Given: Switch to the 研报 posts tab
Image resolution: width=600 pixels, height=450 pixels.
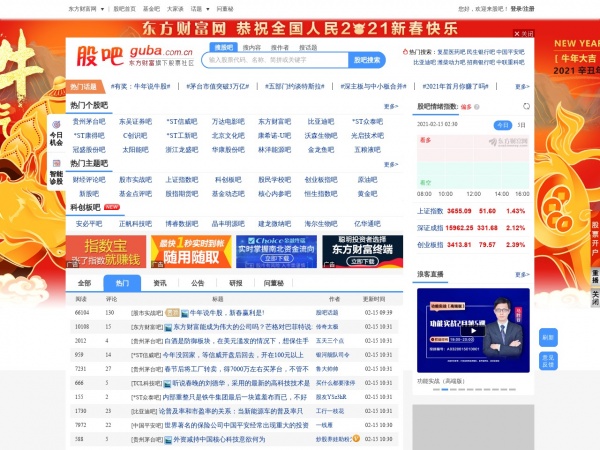Looking at the screenshot, I should (236, 283).
